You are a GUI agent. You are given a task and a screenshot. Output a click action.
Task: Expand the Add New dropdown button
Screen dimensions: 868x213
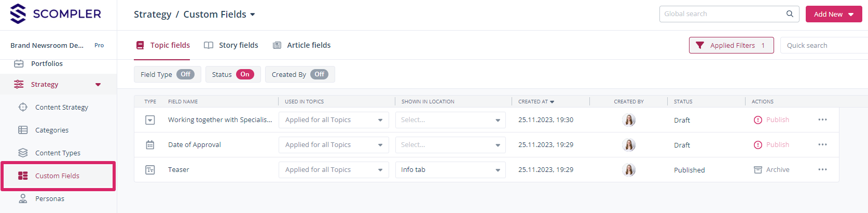click(834, 14)
